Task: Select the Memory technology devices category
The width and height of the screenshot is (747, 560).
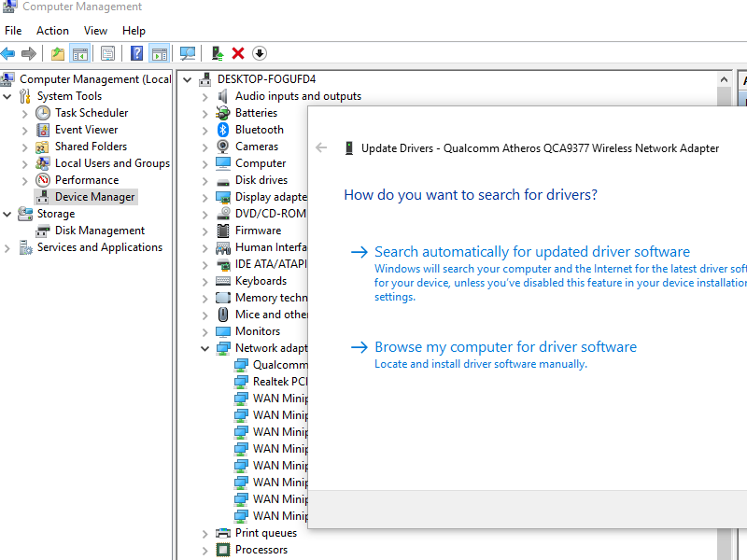Action: (x=272, y=298)
